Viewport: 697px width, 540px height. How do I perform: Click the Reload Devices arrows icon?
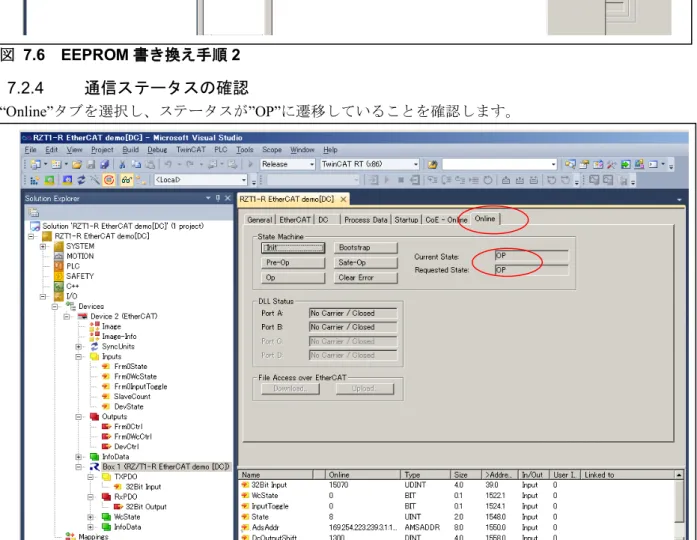[81, 180]
